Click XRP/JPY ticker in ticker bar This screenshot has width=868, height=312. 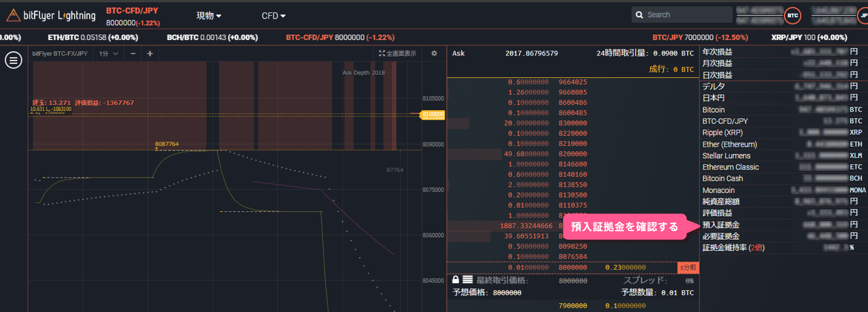[x=809, y=37]
